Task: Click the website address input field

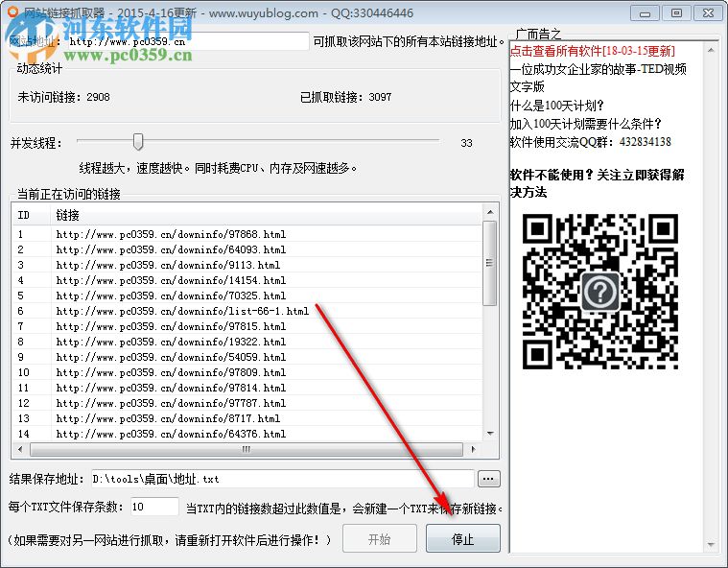Action: pos(188,41)
